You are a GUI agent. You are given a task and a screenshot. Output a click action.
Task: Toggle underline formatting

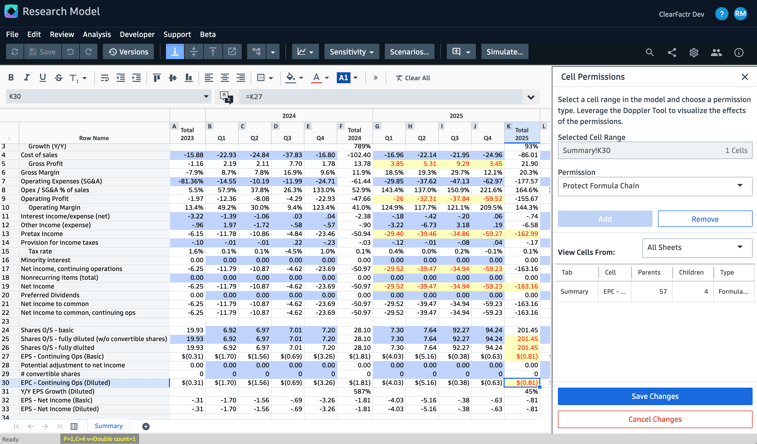click(42, 78)
